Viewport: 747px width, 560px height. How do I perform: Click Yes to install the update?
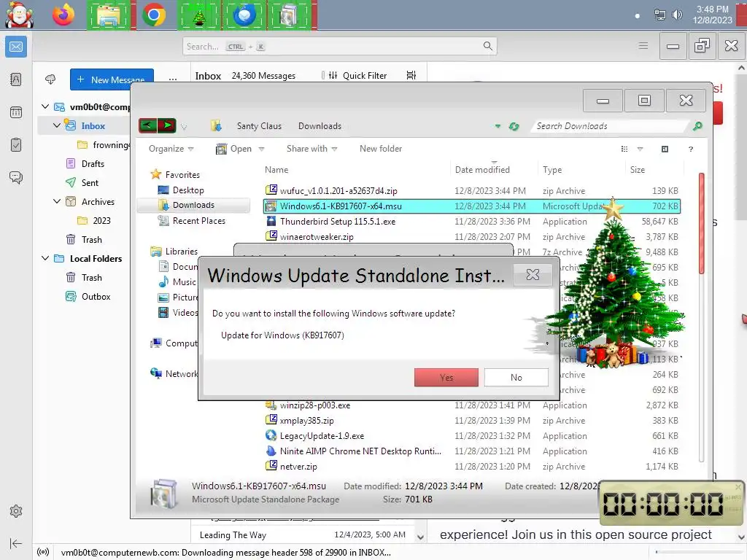tap(446, 377)
